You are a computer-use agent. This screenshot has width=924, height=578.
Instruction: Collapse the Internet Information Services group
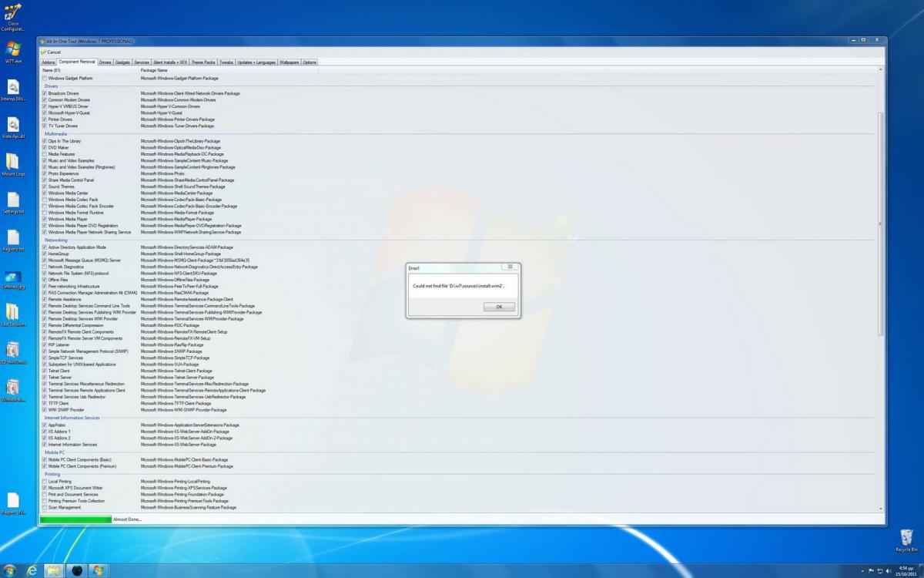72,418
